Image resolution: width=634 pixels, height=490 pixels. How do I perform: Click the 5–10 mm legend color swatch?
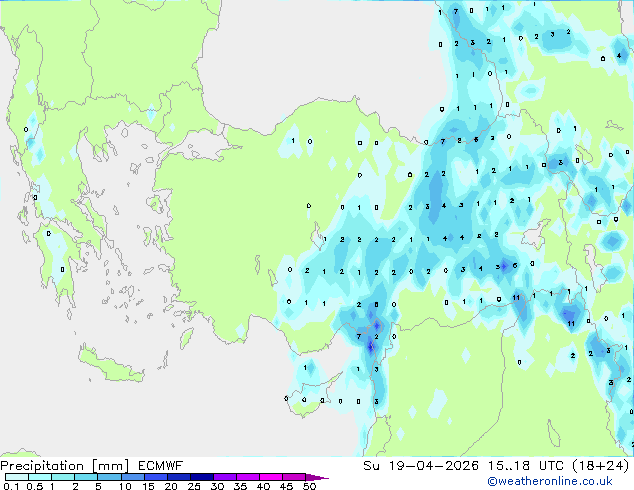click(109, 477)
